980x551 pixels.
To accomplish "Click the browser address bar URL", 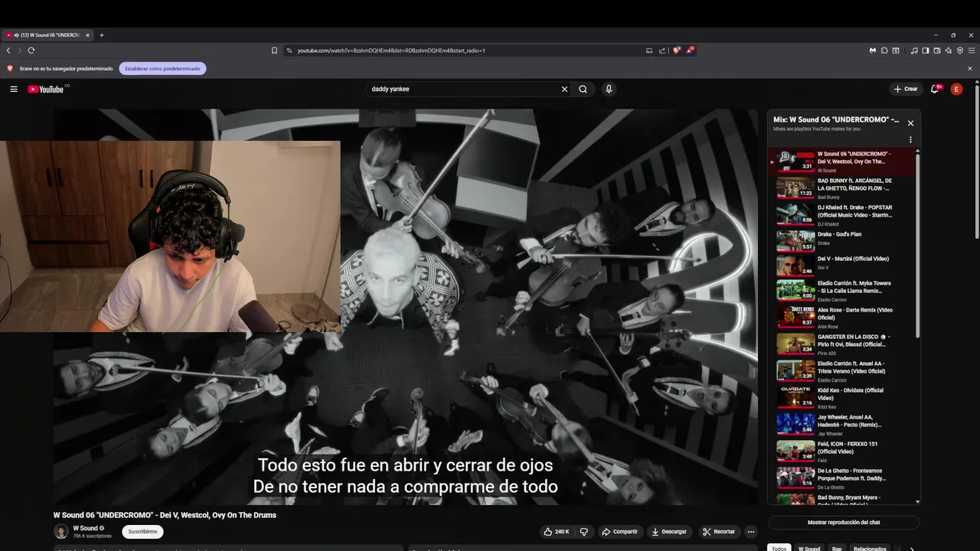I will point(391,51).
